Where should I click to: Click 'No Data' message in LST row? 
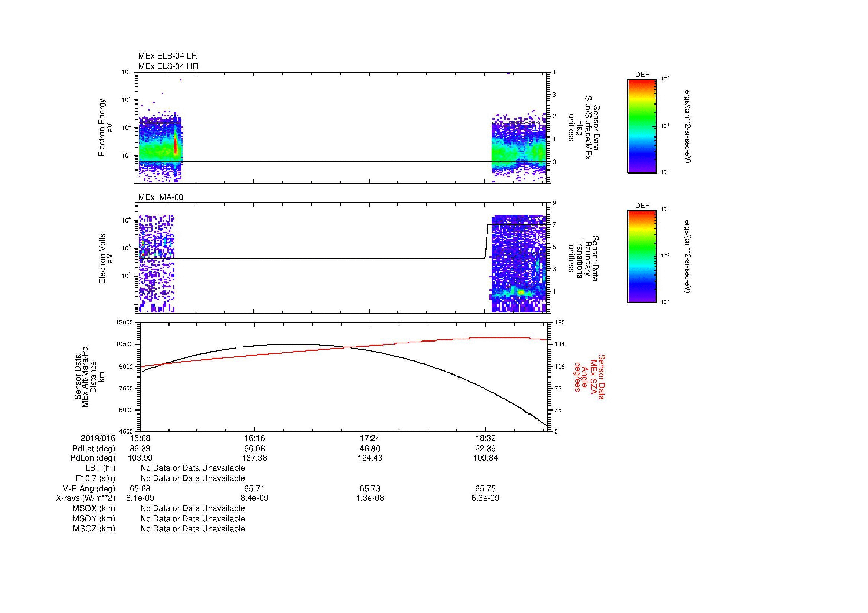pos(193,468)
